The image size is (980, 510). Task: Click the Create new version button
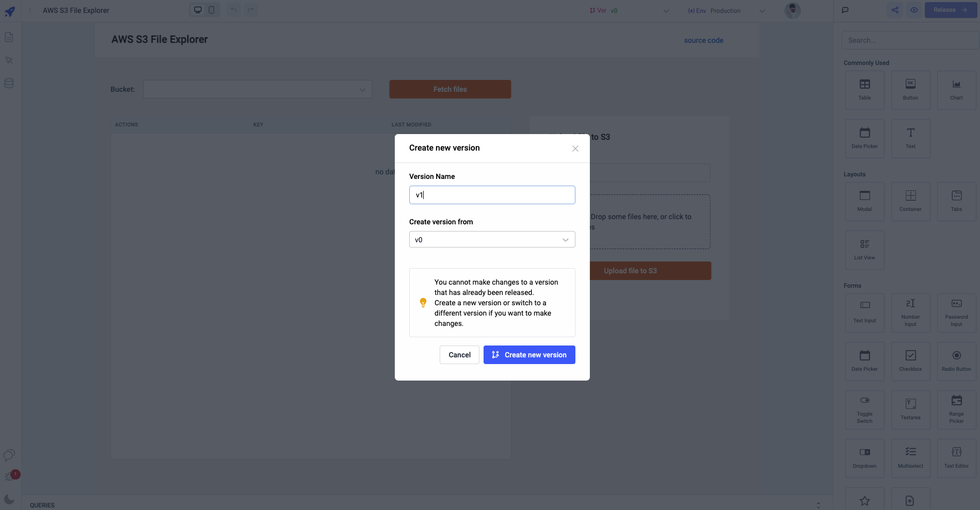[529, 355]
